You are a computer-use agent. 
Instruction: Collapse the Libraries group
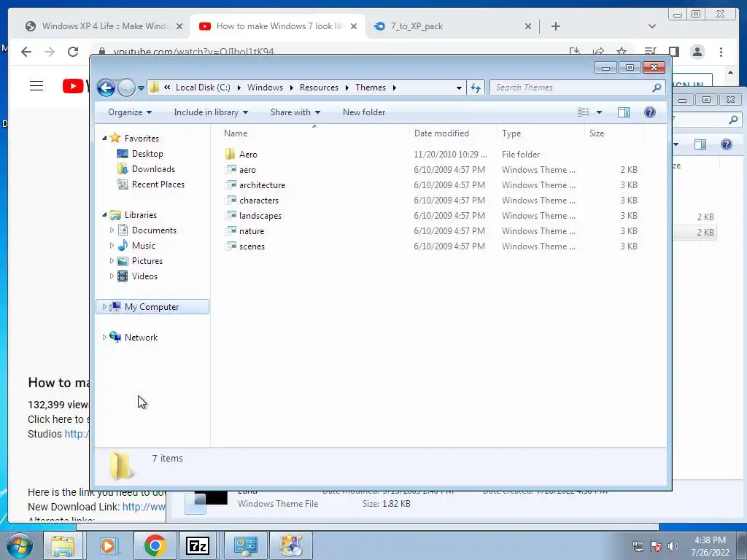104,215
